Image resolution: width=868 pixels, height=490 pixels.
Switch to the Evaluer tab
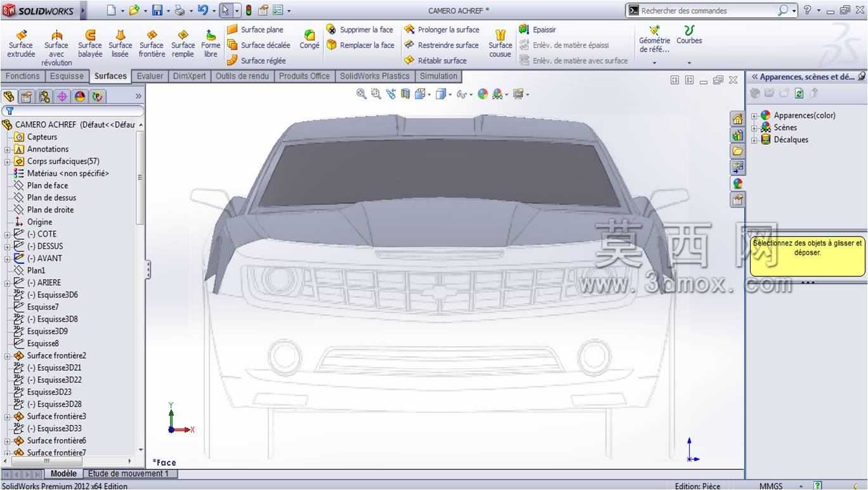click(x=150, y=76)
